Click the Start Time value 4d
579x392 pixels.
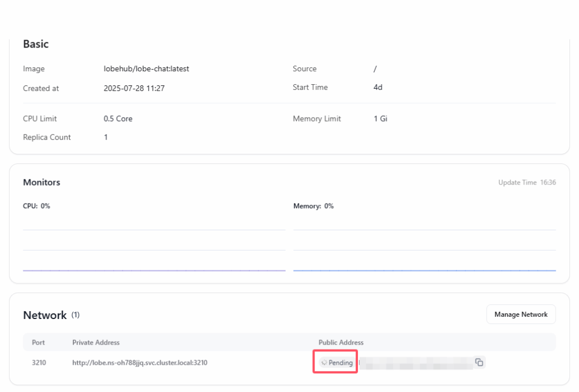(x=378, y=88)
